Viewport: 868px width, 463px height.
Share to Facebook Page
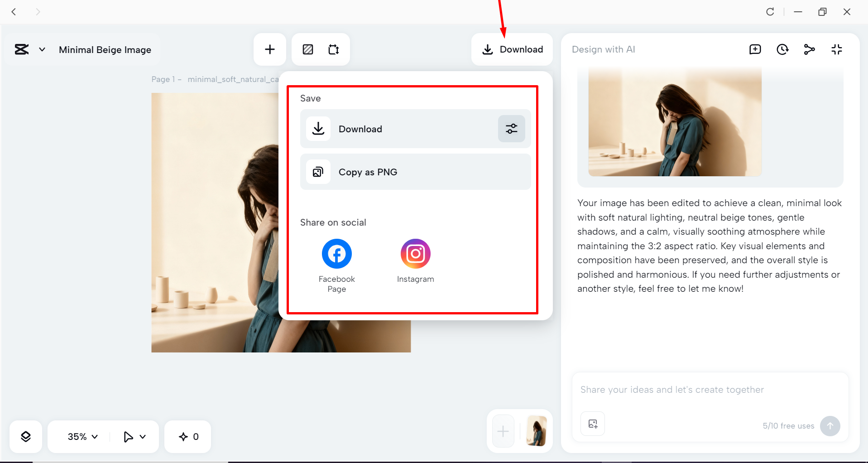(x=337, y=266)
